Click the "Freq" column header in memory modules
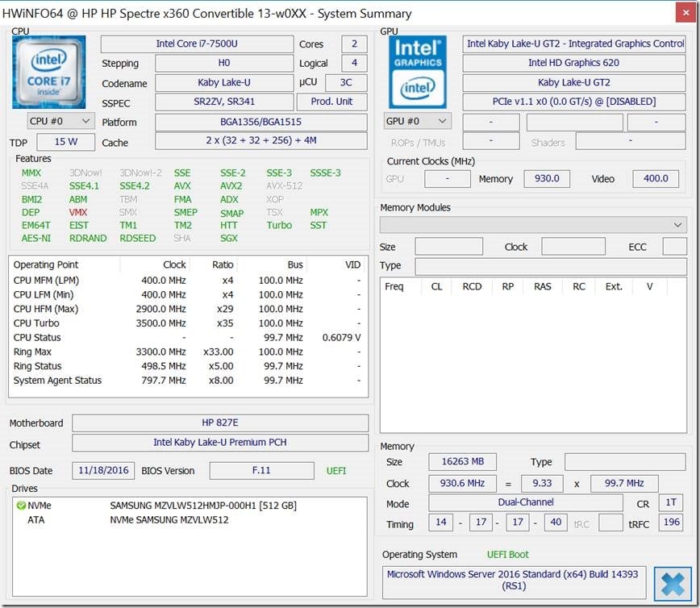Screen dimensions: 700x608 coord(394,286)
